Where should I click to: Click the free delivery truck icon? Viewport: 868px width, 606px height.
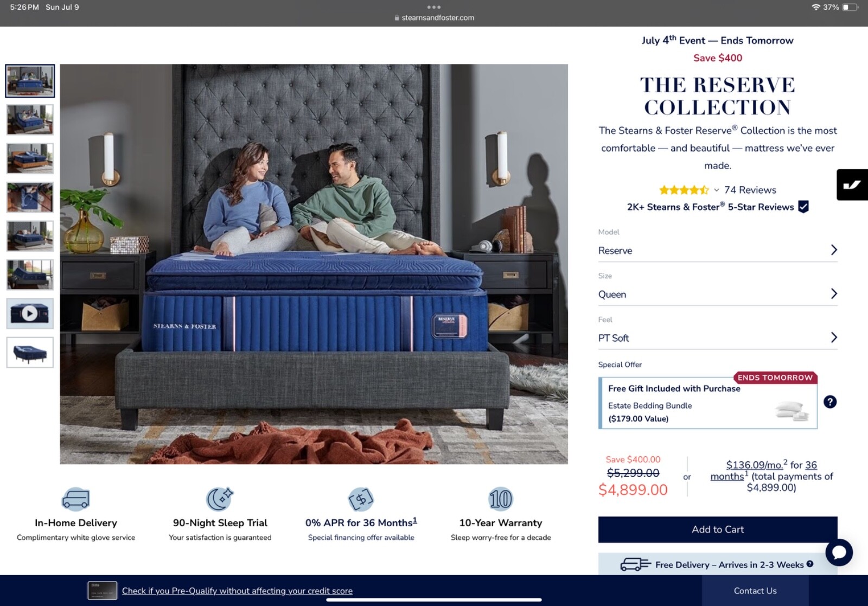pos(635,564)
